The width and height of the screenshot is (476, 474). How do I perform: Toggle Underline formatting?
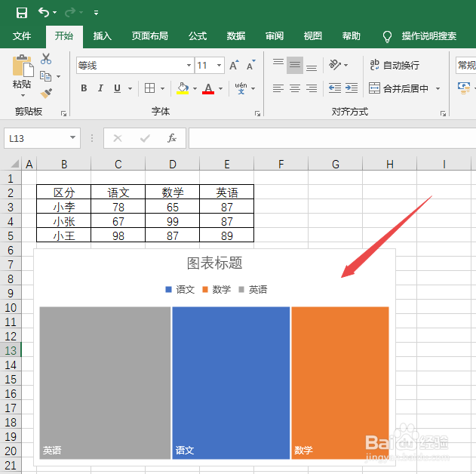(117, 88)
